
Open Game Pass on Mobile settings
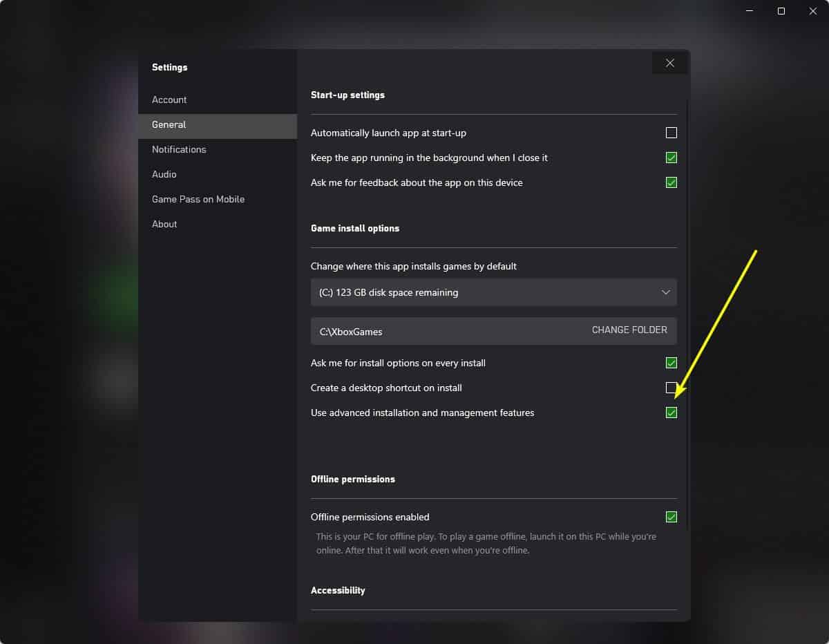pos(218,199)
